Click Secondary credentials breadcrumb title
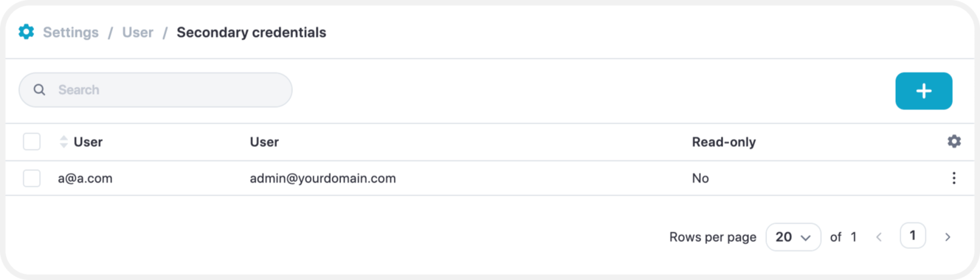 pyautogui.click(x=252, y=33)
